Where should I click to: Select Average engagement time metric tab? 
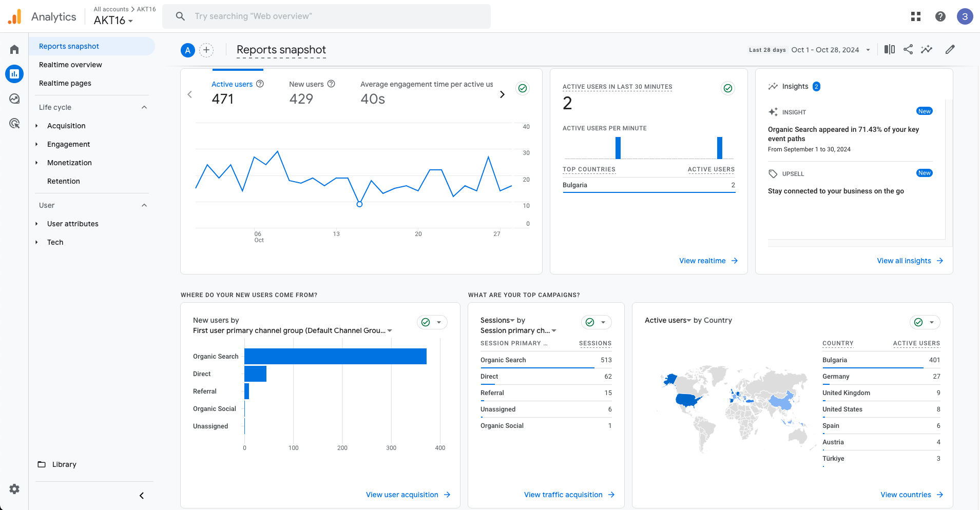click(427, 92)
